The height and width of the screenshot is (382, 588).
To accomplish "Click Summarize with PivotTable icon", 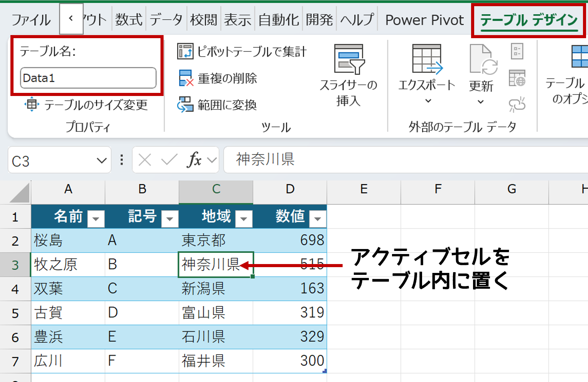I will coord(185,51).
